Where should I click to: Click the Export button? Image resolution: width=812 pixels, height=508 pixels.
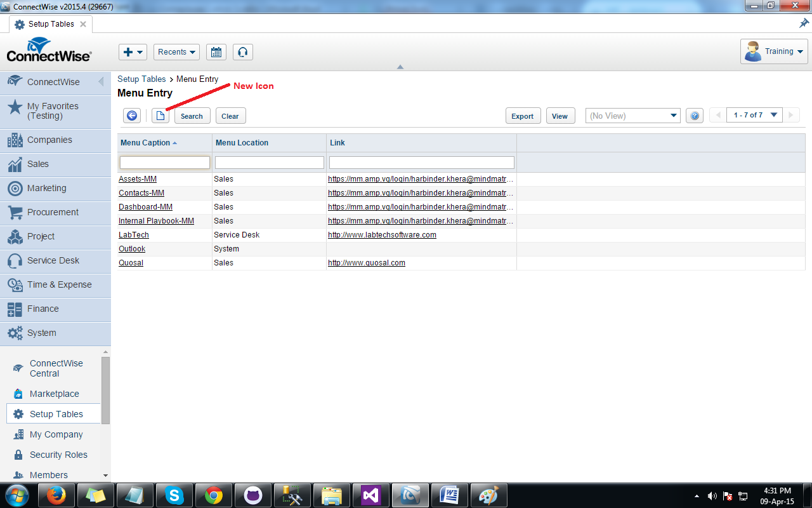coord(523,116)
